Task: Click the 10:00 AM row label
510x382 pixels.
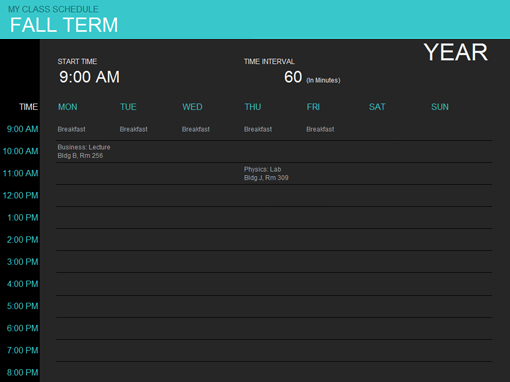Action: pyautogui.click(x=21, y=151)
